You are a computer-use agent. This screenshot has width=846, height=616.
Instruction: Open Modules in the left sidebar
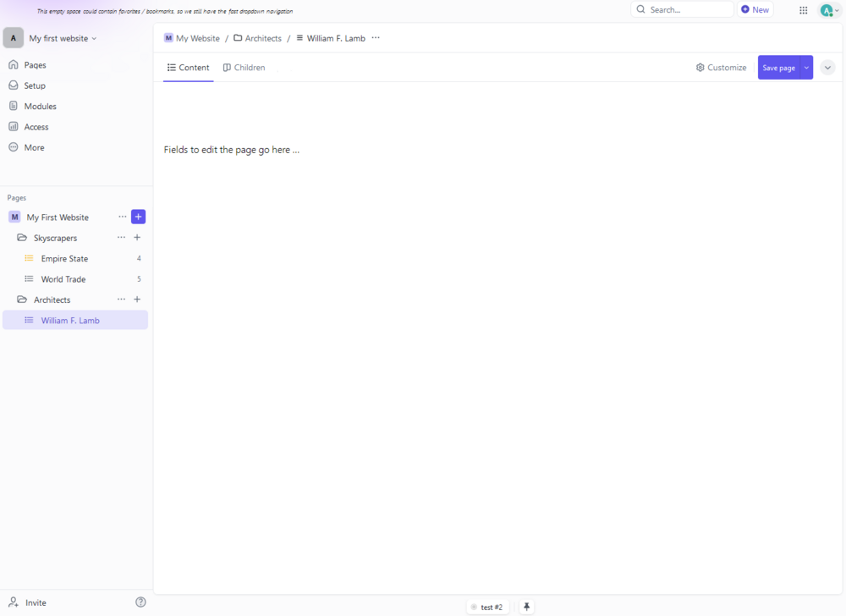pyautogui.click(x=40, y=106)
